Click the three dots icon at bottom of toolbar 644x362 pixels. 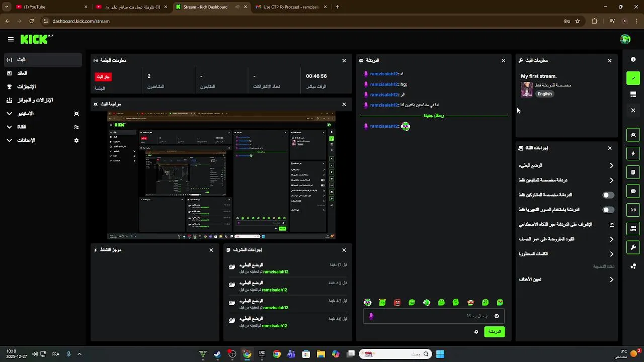tap(633, 266)
